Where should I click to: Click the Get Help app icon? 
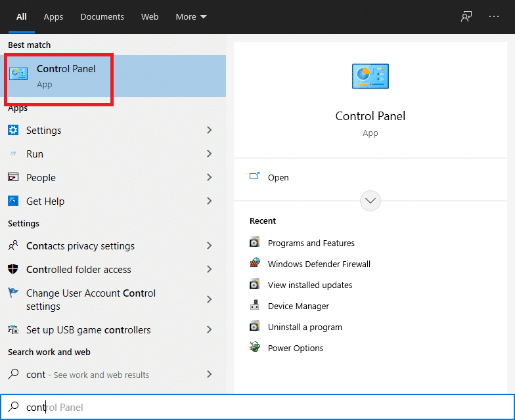tap(13, 201)
